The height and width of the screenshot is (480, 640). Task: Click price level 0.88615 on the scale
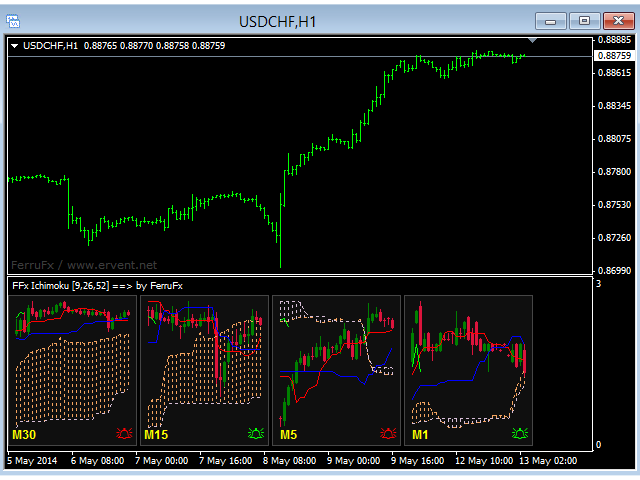pos(614,73)
